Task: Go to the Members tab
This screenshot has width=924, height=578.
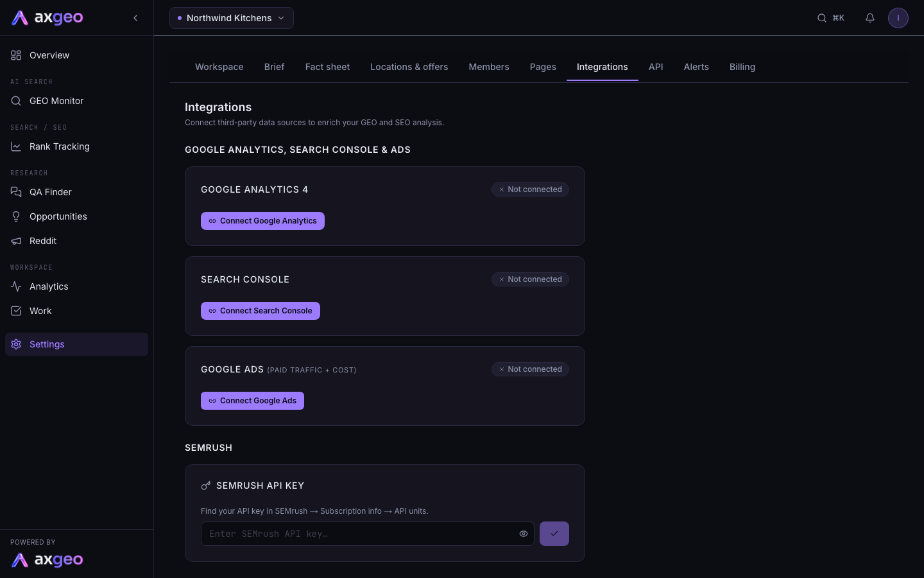Action: (489, 67)
